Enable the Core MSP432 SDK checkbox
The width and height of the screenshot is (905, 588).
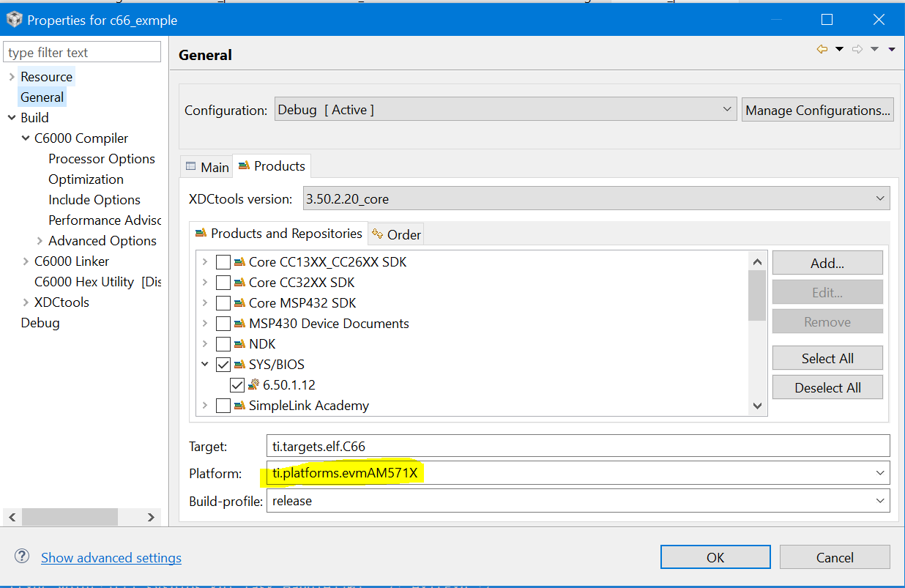[223, 303]
